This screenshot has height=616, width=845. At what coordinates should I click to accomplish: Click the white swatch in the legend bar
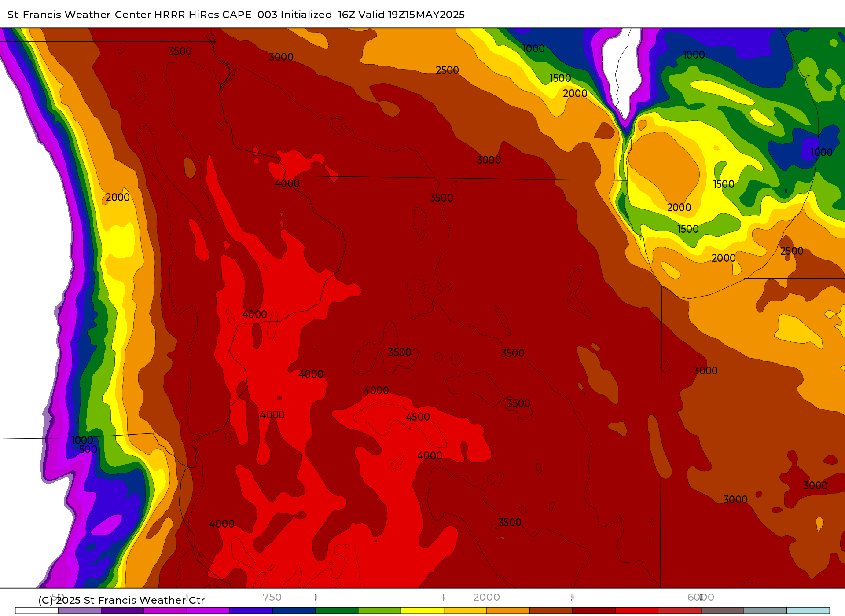pyautogui.click(x=37, y=610)
